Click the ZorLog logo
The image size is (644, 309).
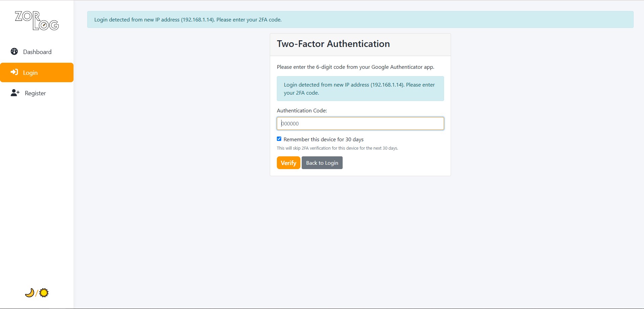pyautogui.click(x=37, y=21)
